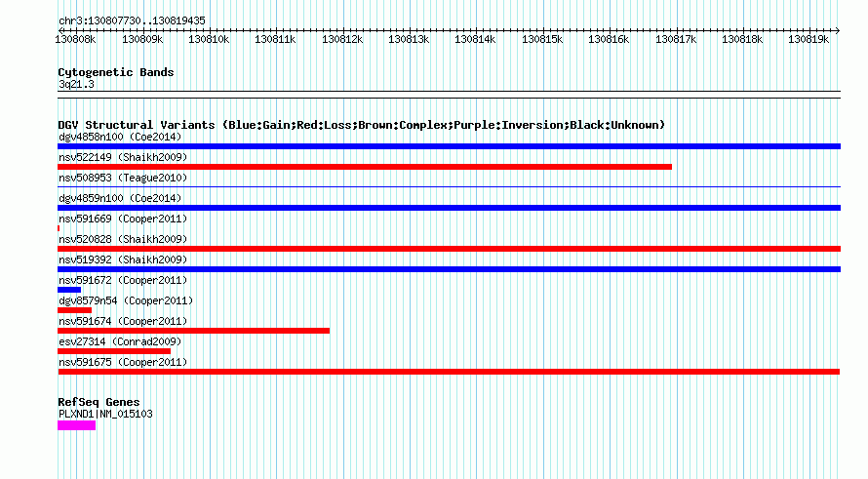The width and height of the screenshot is (868, 479).
Task: Open the dgv4859n100 (Coe2014) label
Action: click(120, 198)
